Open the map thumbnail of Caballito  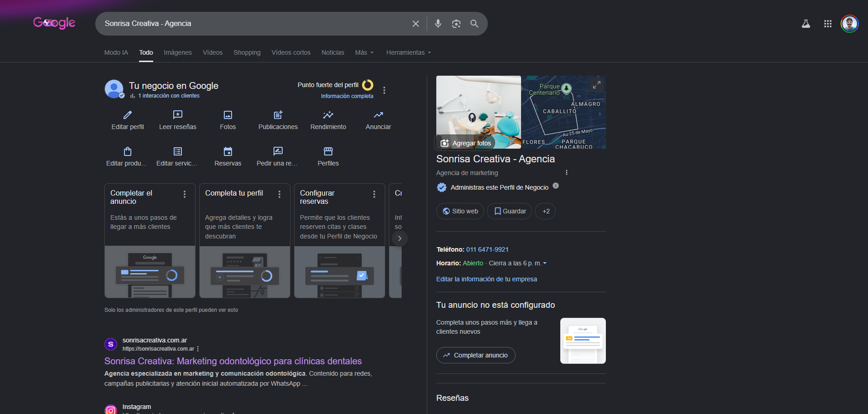click(x=563, y=112)
